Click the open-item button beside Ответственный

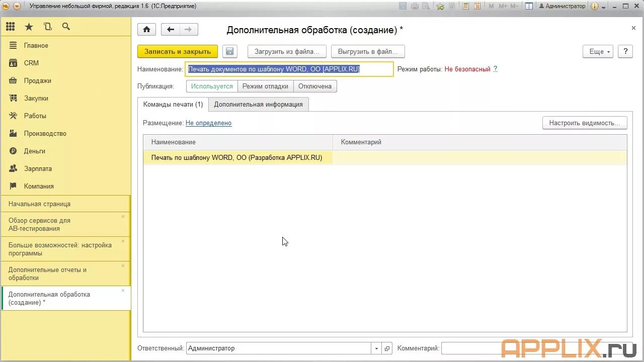pos(387,348)
